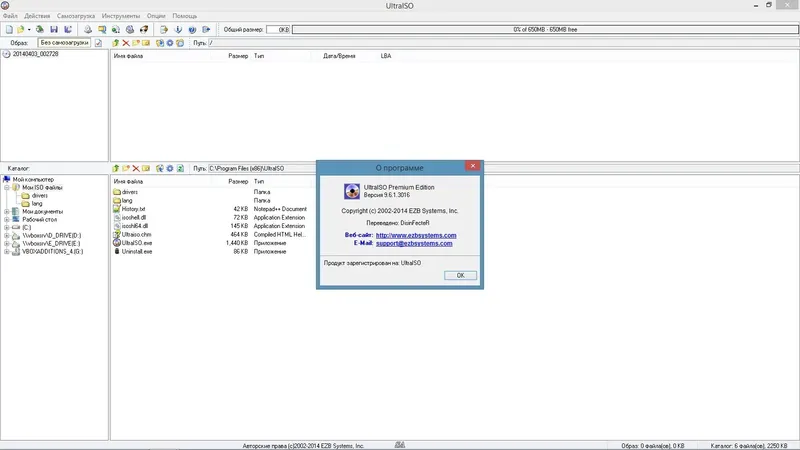
Task: Open the http://www.ezbsystems.com link
Action: 416,235
